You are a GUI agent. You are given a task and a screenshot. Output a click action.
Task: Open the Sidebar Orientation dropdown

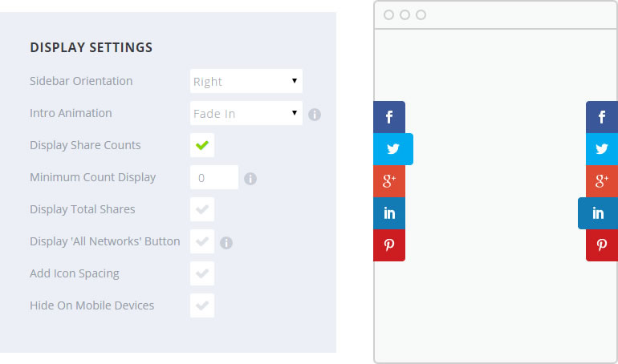pos(246,81)
